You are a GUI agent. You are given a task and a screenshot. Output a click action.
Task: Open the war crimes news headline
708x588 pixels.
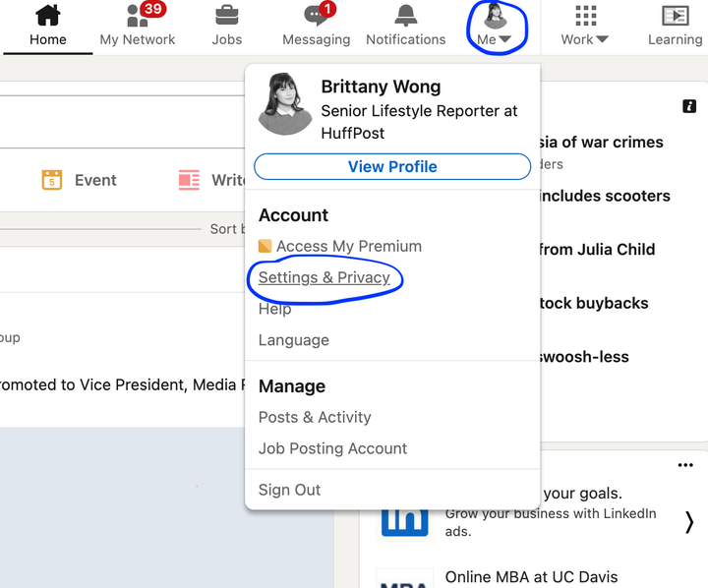[x=601, y=143]
